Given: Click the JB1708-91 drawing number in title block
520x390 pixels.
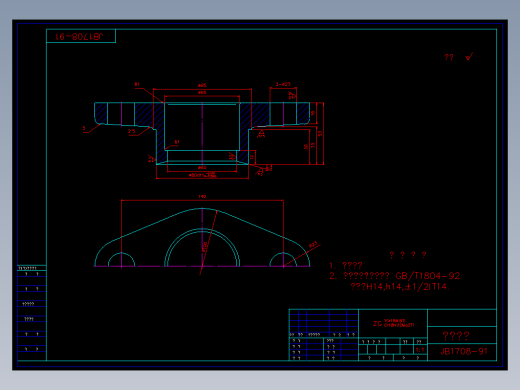Looking at the screenshot, I should 464,351.
